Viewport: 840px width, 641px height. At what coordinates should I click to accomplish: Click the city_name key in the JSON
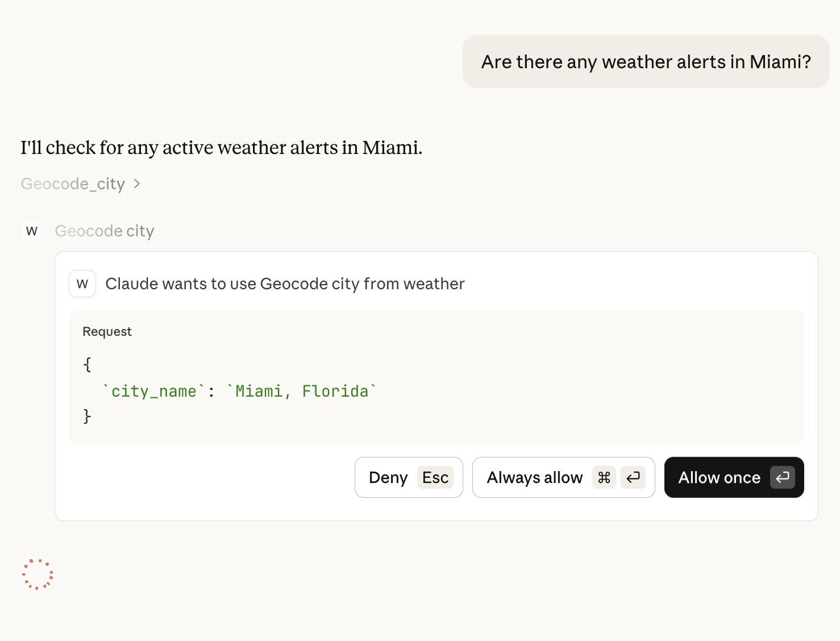(x=153, y=391)
